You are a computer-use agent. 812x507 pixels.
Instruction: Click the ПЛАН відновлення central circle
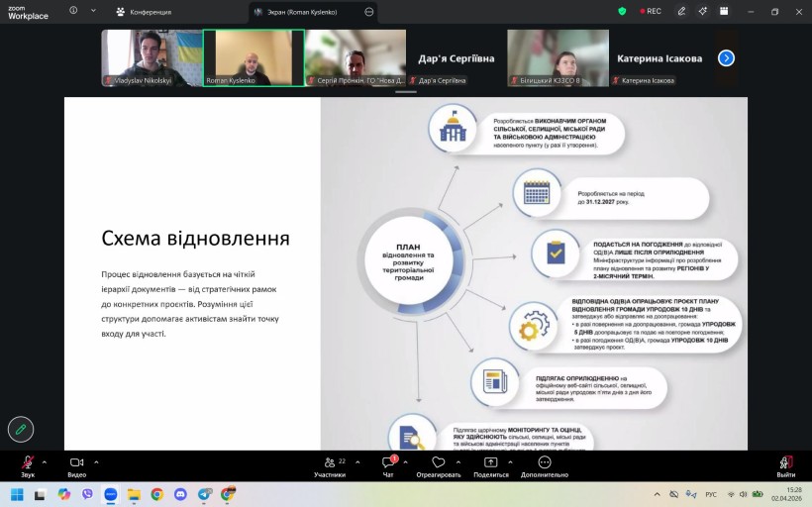(409, 262)
